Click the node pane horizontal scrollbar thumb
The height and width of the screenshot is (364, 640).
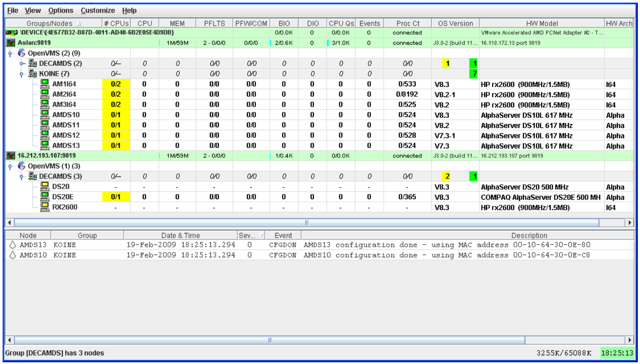[x=306, y=223]
